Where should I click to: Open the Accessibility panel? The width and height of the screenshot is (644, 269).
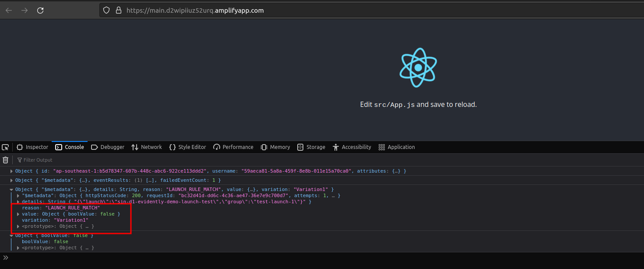pyautogui.click(x=352, y=147)
